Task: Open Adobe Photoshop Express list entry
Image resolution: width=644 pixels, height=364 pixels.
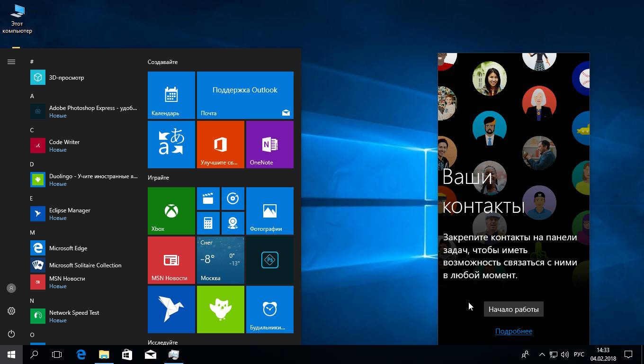Action: (x=84, y=111)
